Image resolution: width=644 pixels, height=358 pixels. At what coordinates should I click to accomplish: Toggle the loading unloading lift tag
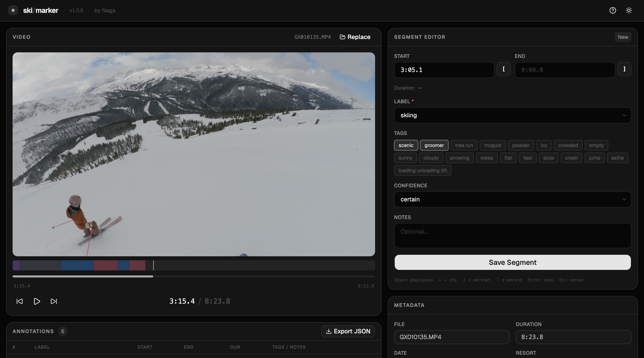[423, 170]
